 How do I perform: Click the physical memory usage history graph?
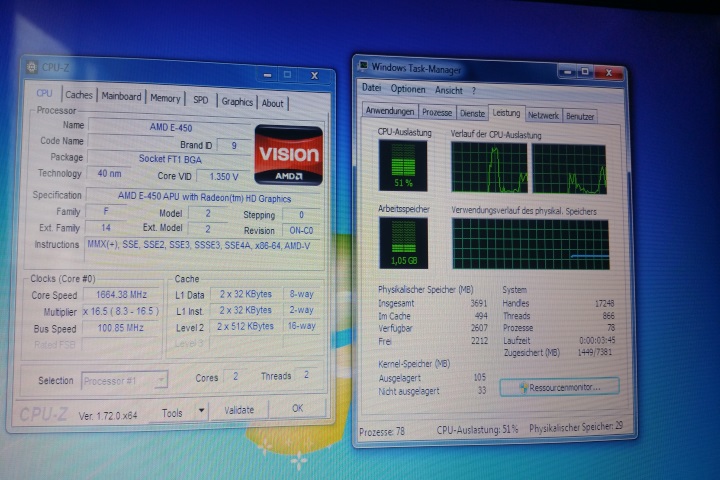(531, 244)
